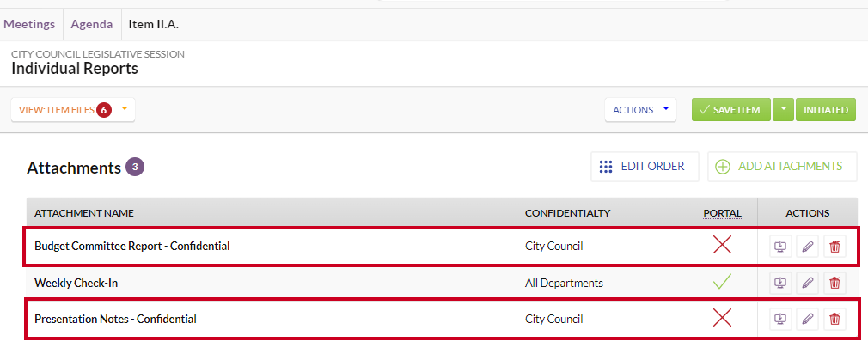The image size is (868, 354).
Task: Click the Confidentialty column header
Action: click(x=567, y=213)
